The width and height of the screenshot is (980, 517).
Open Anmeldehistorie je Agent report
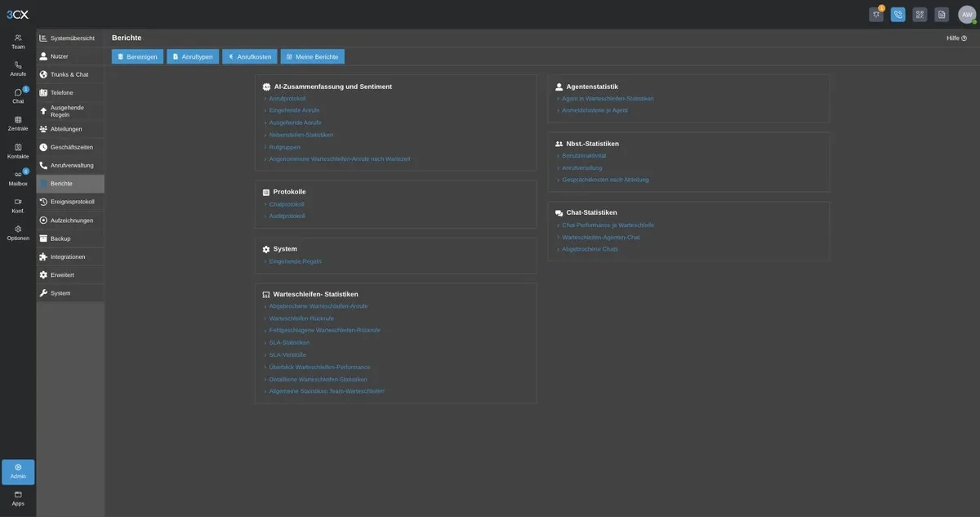click(595, 110)
